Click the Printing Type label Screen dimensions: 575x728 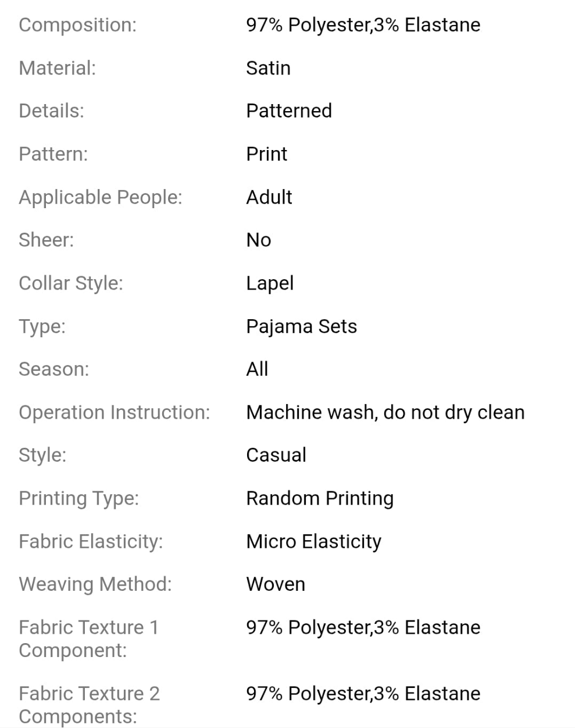pos(78,498)
